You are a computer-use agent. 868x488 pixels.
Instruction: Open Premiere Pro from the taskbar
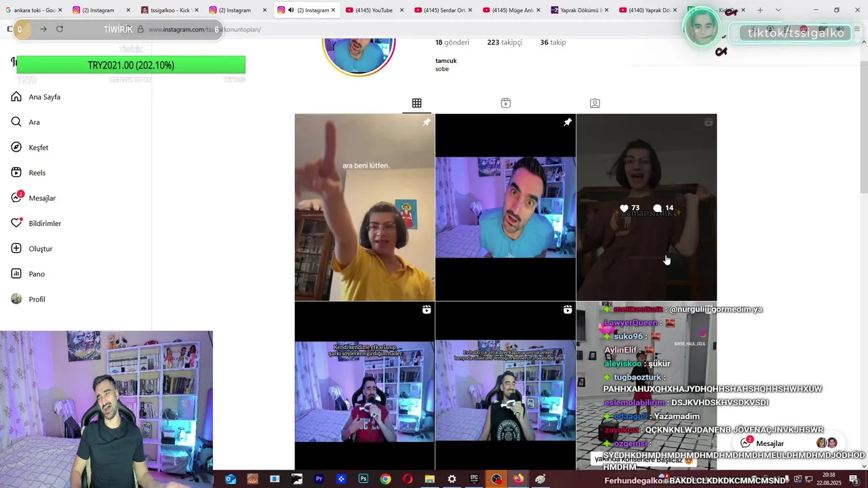[319, 479]
